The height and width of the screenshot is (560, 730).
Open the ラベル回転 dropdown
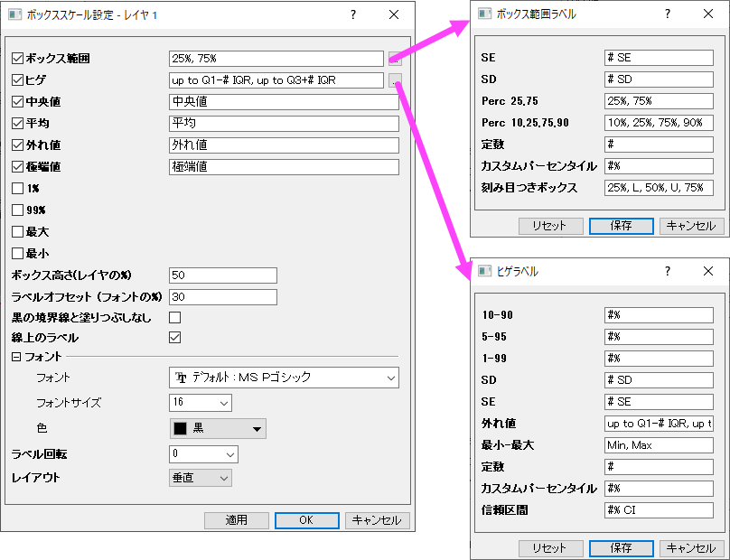(x=203, y=454)
